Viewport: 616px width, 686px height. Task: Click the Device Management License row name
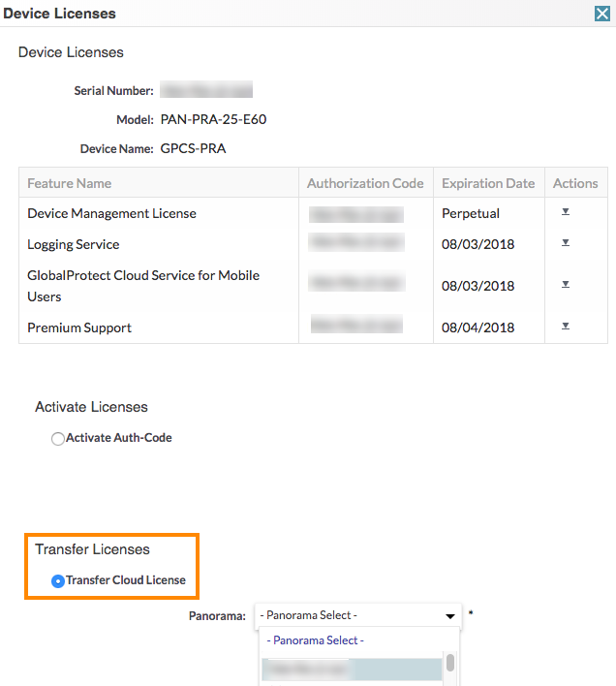pyautogui.click(x=111, y=213)
